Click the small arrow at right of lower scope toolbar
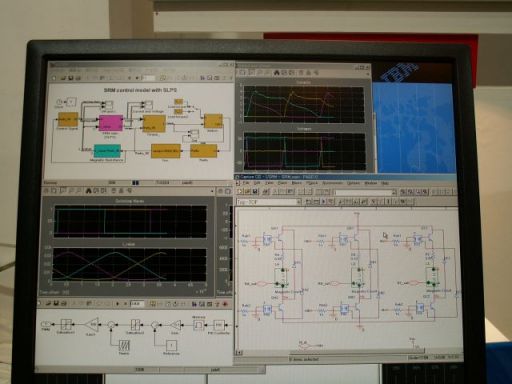The width and height of the screenshot is (512, 384). pyautogui.click(x=212, y=191)
